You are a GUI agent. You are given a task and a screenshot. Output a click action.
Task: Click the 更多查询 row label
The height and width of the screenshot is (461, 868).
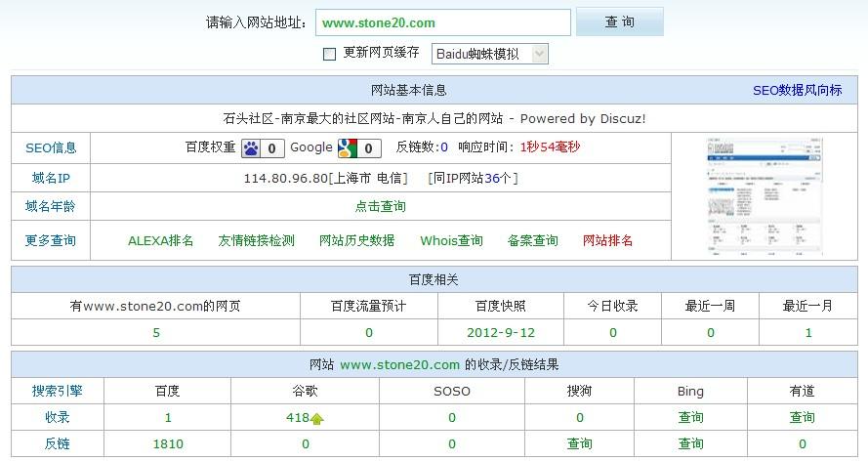click(x=51, y=240)
